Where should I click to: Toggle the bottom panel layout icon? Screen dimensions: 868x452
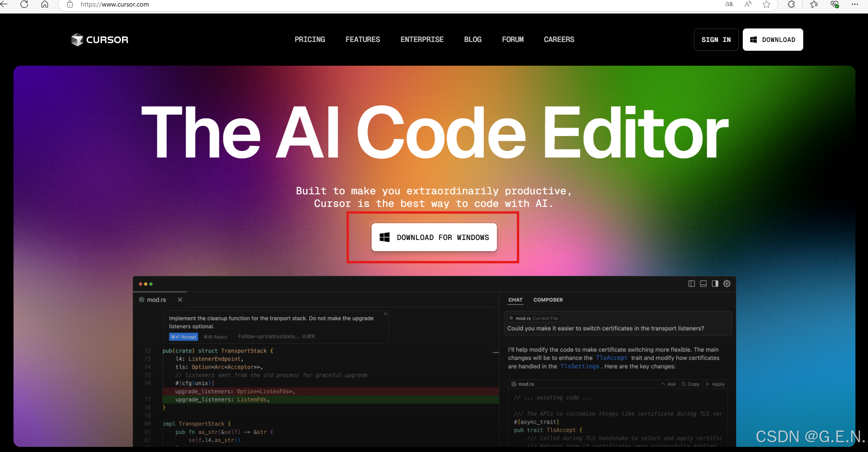click(703, 284)
